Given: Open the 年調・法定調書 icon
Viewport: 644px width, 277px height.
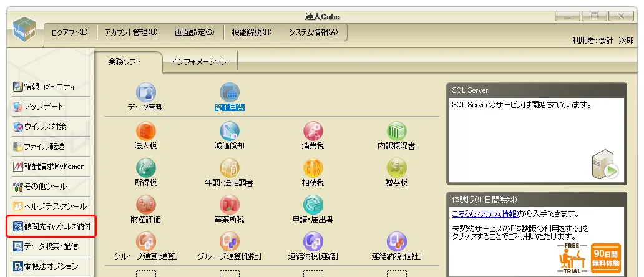Looking at the screenshot, I should (229, 168).
